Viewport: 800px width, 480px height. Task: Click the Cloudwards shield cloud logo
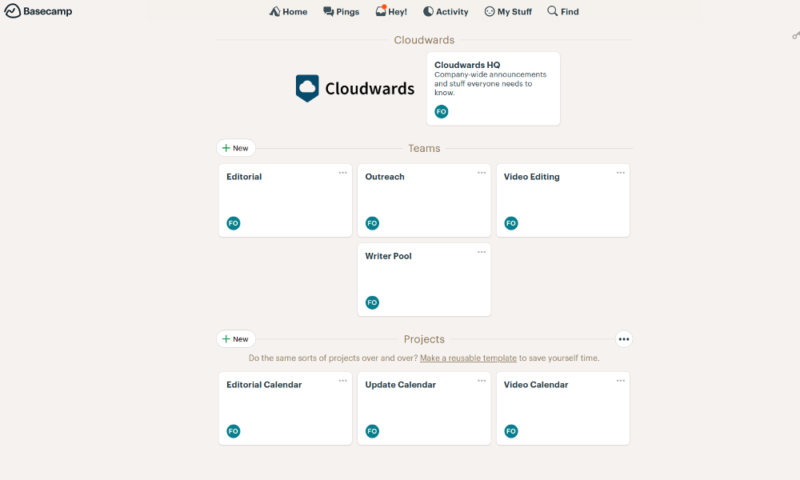click(307, 88)
